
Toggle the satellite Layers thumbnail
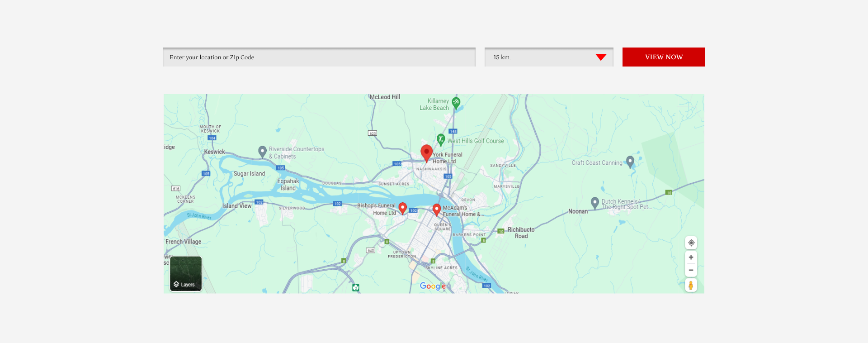pyautogui.click(x=186, y=274)
